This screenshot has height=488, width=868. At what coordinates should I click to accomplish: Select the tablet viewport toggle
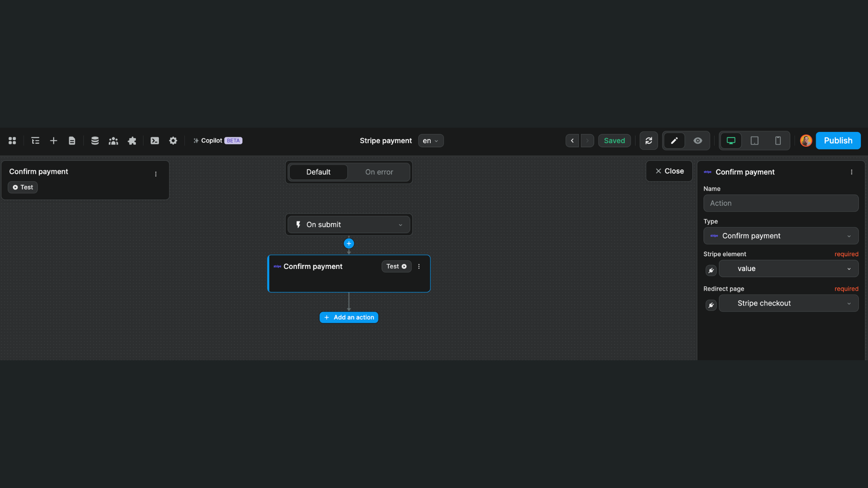pos(754,141)
